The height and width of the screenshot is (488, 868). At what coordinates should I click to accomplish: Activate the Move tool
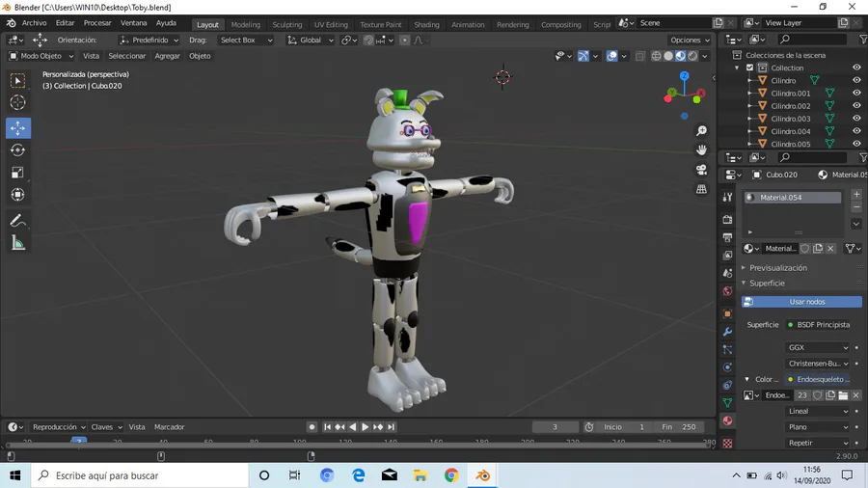[x=17, y=128]
